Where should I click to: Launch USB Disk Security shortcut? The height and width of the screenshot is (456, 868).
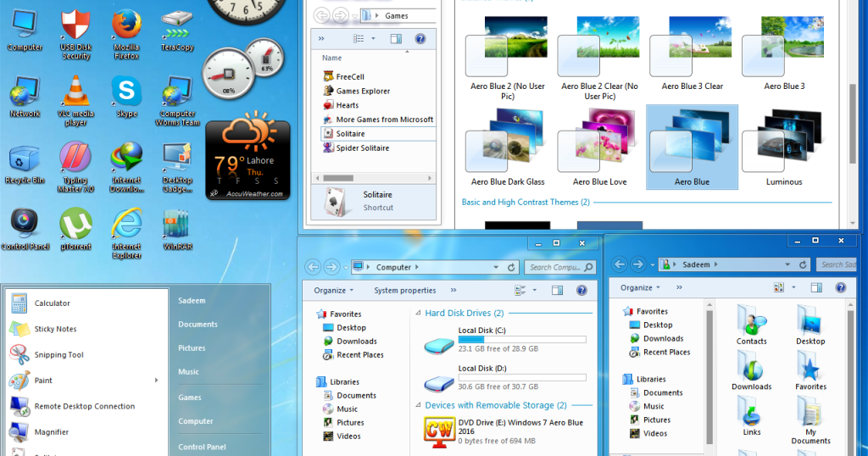click(75, 34)
